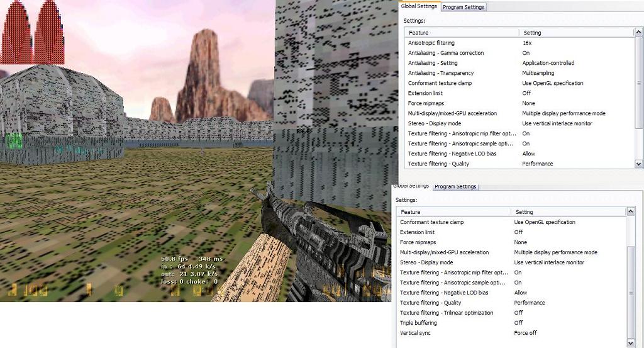Select the Anisotropic filtering row
The height and width of the screenshot is (348, 644).
click(519, 43)
